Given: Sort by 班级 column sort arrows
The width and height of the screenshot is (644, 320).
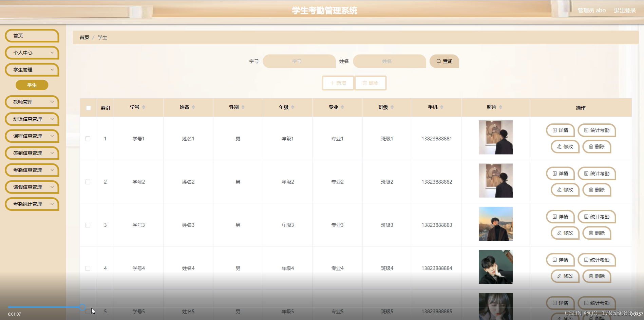Looking at the screenshot, I should point(392,107).
